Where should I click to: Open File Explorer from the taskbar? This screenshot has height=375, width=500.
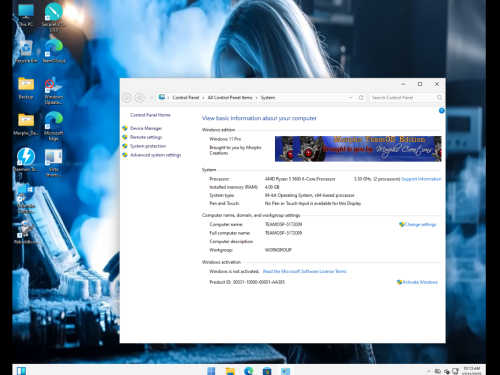point(230,370)
